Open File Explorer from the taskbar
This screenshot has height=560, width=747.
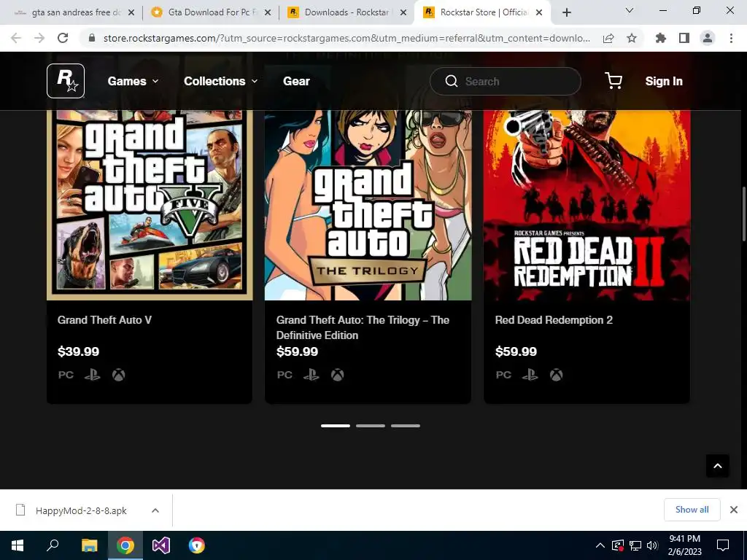click(x=89, y=545)
